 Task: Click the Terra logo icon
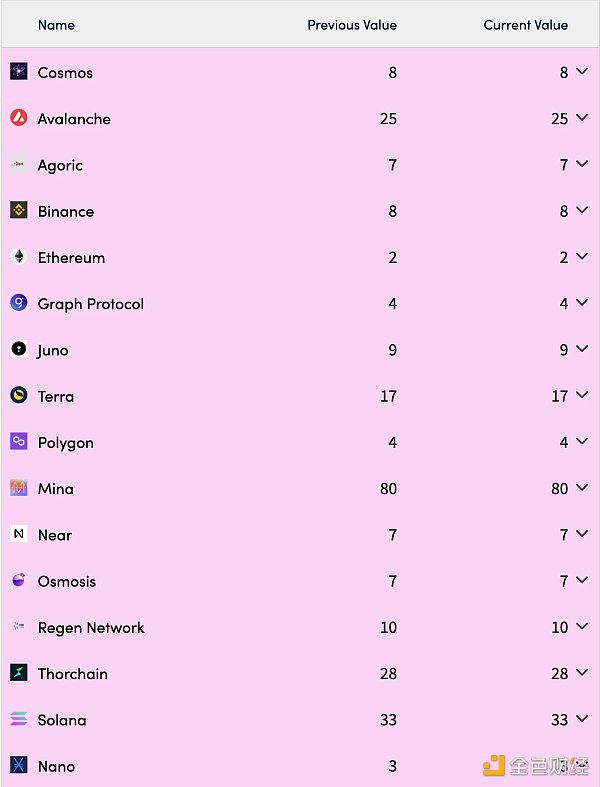pyautogui.click(x=19, y=396)
